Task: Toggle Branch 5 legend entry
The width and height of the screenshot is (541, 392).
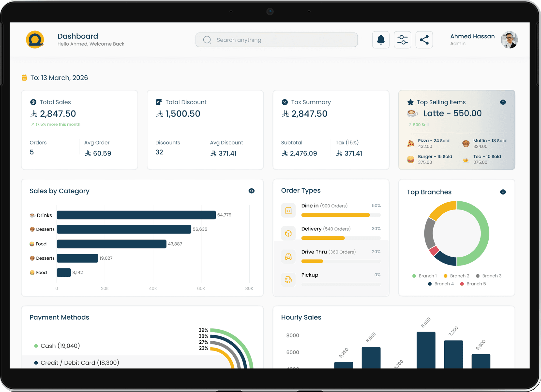Action: (473, 284)
